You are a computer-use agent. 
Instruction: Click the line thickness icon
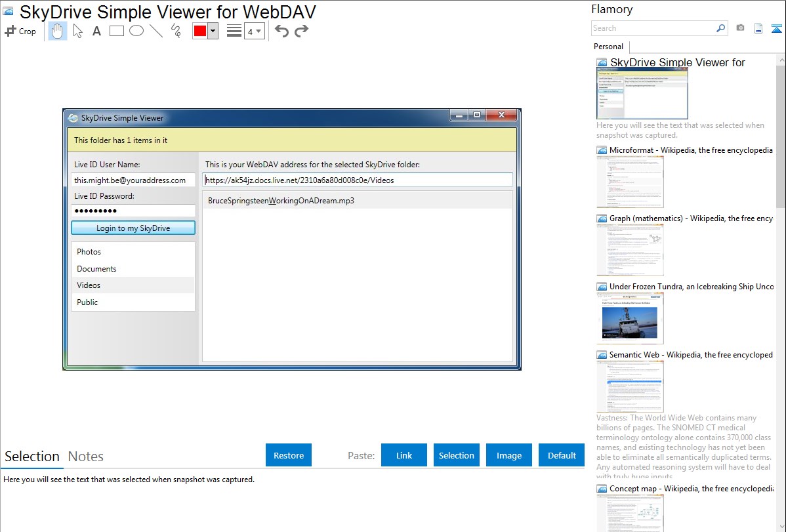(234, 31)
